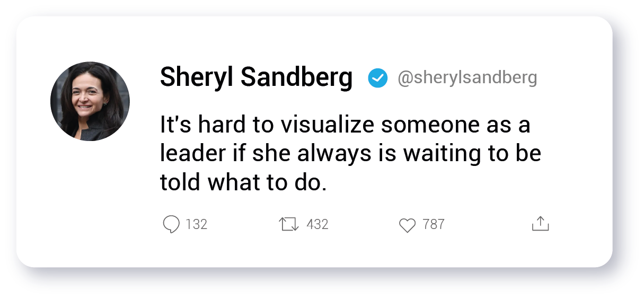
Task: Open the share options via upload icon
Action: pyautogui.click(x=540, y=224)
